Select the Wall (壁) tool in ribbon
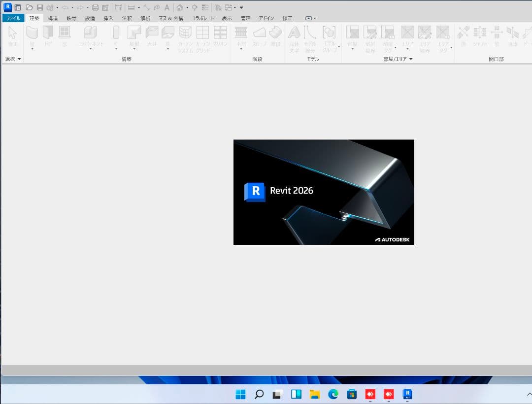Screen dimensions: 532x404 pyautogui.click(x=32, y=34)
